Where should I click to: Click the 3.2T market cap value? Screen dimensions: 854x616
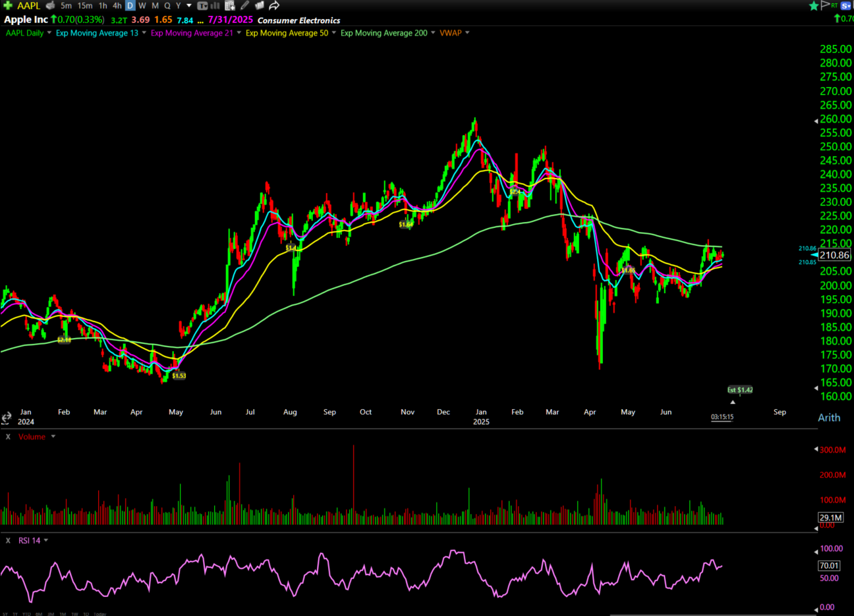(119, 20)
